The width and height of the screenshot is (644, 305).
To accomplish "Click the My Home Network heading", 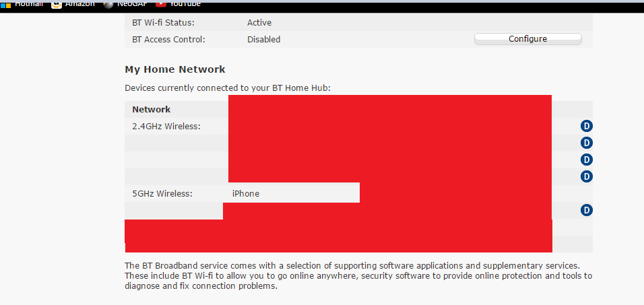I will pos(175,69).
